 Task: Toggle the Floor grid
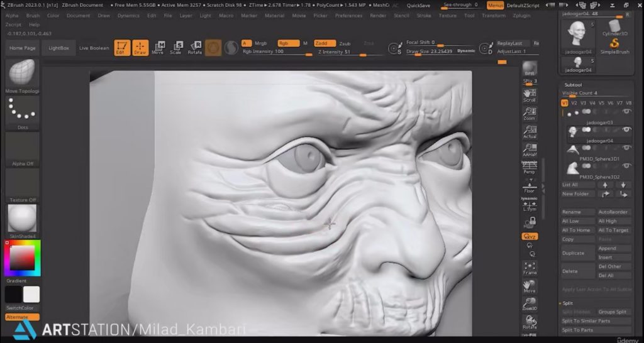point(530,186)
